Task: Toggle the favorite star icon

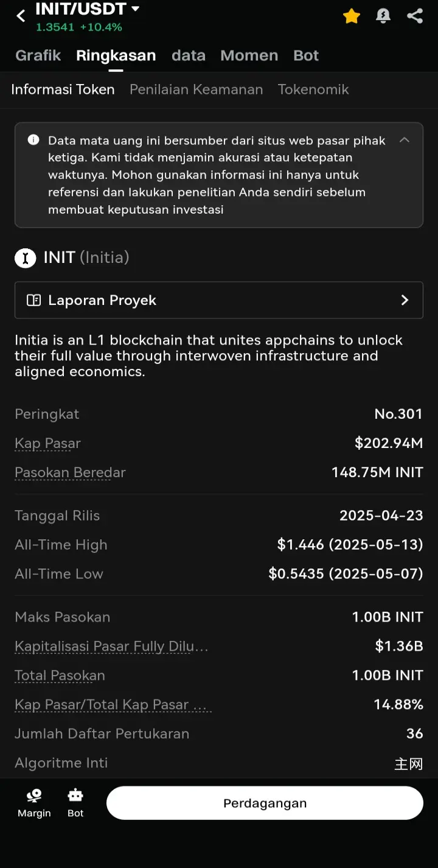Action: pos(352,16)
